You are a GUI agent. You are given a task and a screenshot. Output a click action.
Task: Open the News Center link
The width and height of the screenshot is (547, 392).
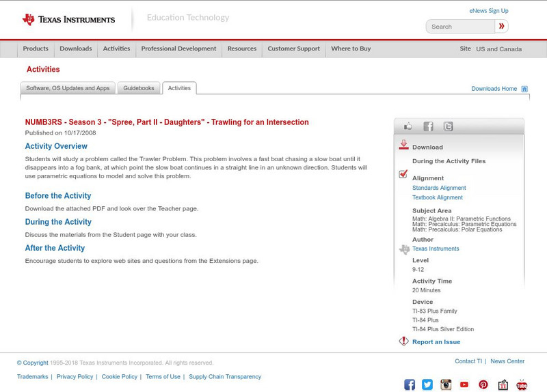pyautogui.click(x=507, y=361)
